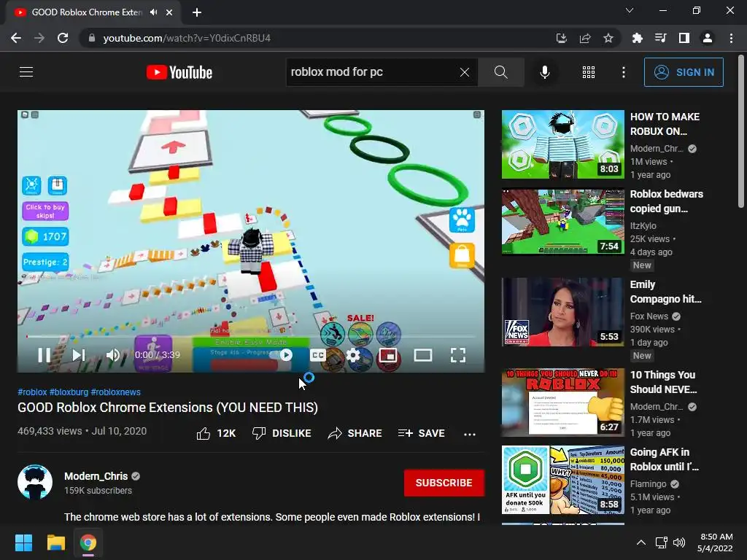
Task: Open Modern_Chris channel name link
Action: click(96, 476)
